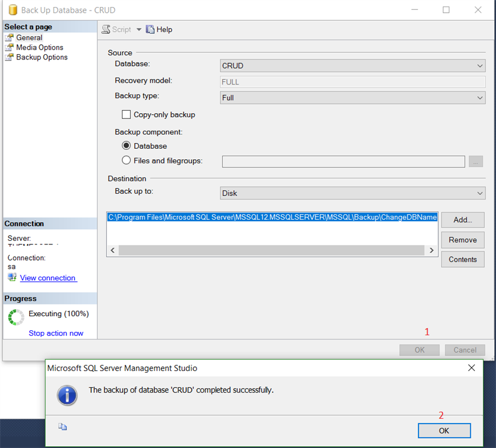Select the Files and filegroups radio
This screenshot has height=448, width=496.
126,160
